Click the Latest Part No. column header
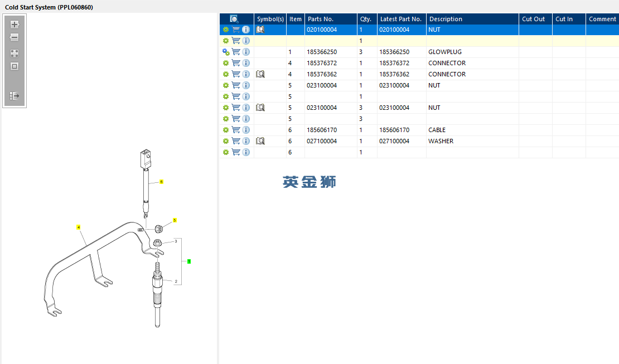619x364 pixels. point(402,19)
